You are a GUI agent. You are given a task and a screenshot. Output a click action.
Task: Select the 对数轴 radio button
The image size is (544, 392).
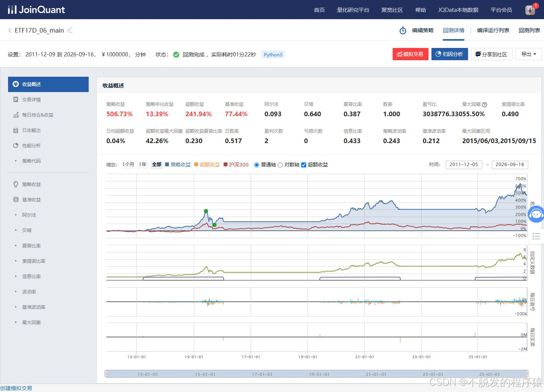tap(280, 165)
